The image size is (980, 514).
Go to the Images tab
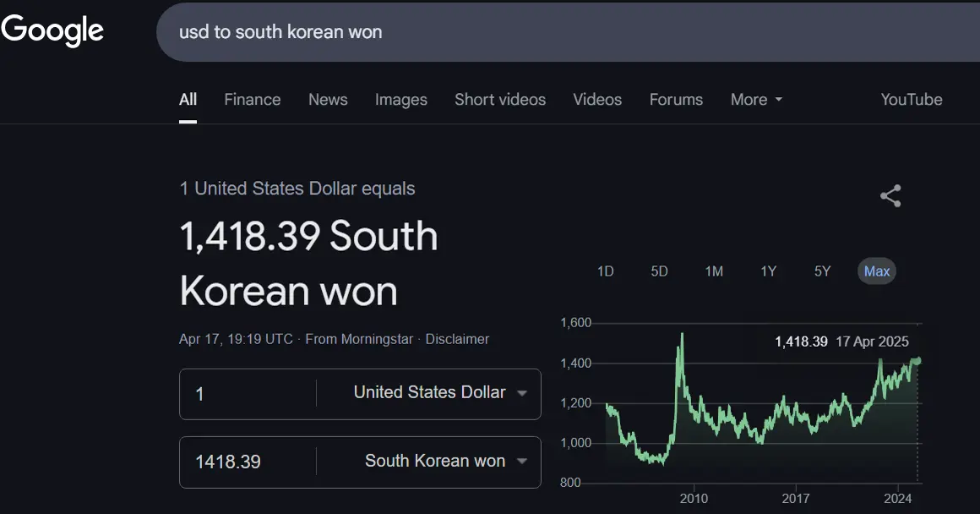tap(400, 100)
